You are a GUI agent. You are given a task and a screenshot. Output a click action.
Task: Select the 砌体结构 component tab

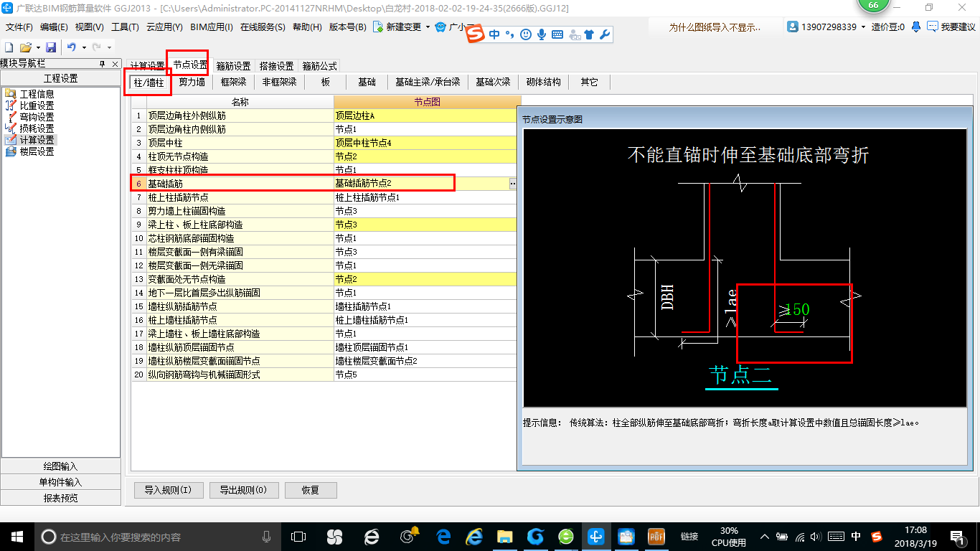click(x=544, y=83)
